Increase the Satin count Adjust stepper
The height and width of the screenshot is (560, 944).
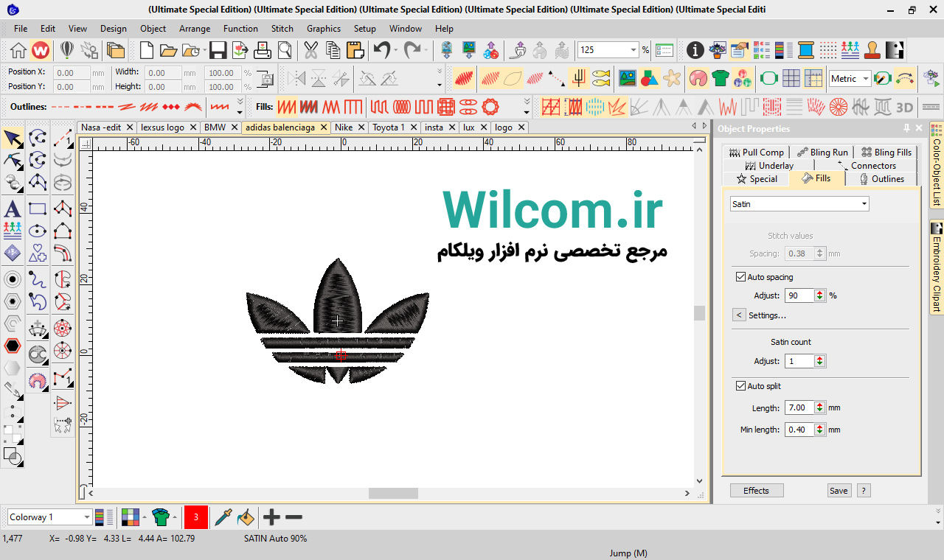(820, 358)
